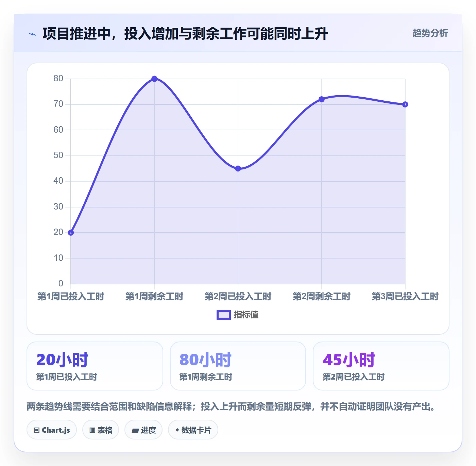The image size is (476, 466).
Task: Click the 进度 tag chip
Action: click(143, 430)
